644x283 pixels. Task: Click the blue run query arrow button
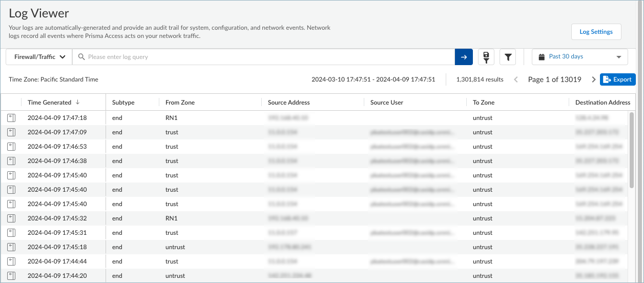(463, 57)
